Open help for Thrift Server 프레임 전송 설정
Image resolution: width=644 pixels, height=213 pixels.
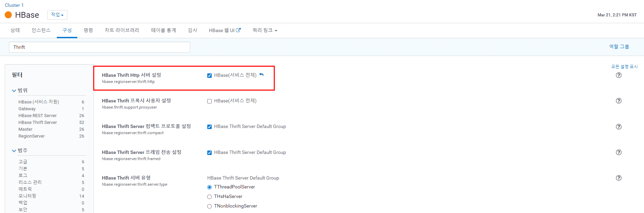pos(619,152)
